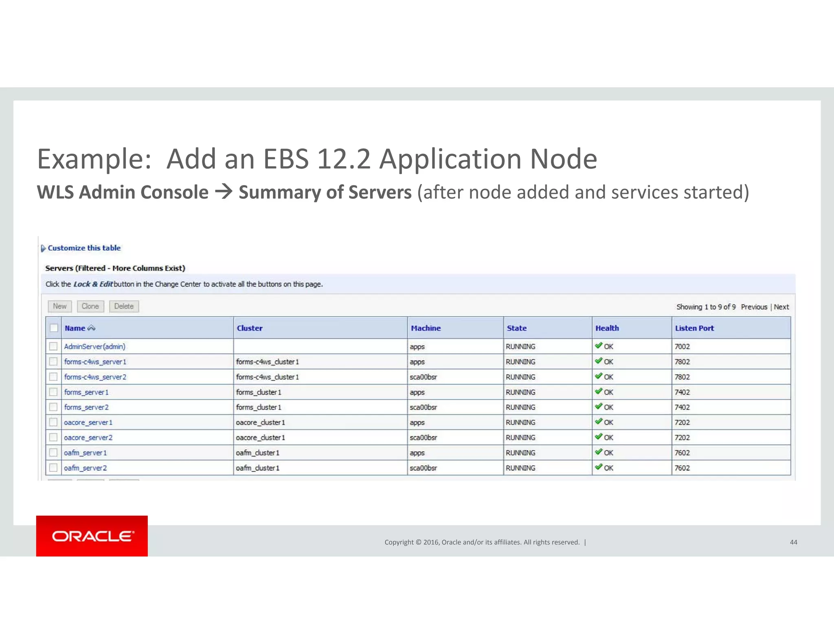Check the oafm_server2 row checkbox

[53, 468]
